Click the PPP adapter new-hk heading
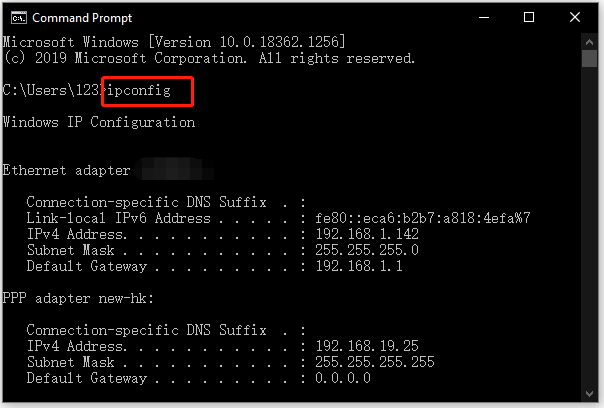 click(78, 298)
